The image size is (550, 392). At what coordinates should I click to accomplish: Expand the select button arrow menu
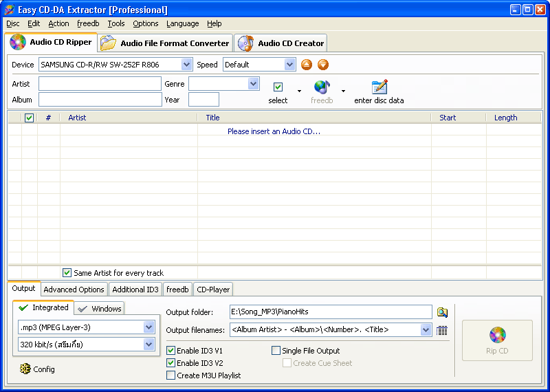coord(299,91)
